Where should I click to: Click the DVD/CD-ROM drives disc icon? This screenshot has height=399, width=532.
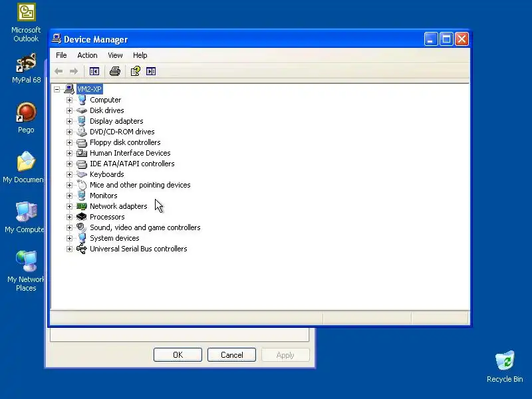pos(82,132)
